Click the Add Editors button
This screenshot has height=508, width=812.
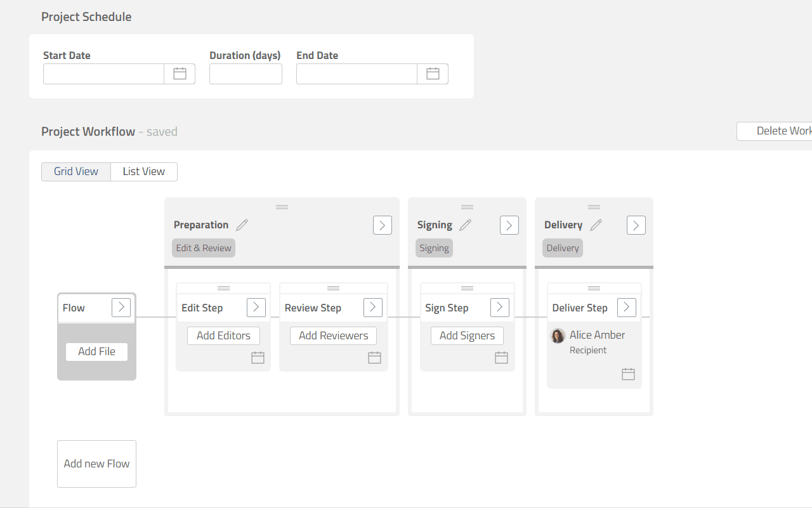[223, 335]
